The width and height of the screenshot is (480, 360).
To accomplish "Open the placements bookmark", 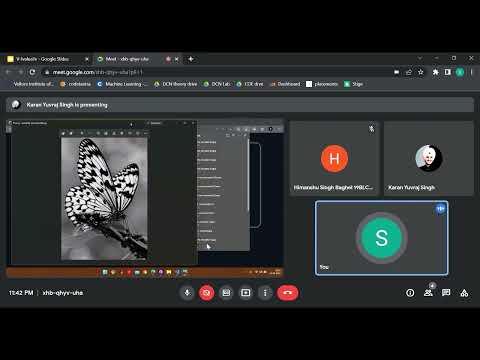I will point(322,84).
